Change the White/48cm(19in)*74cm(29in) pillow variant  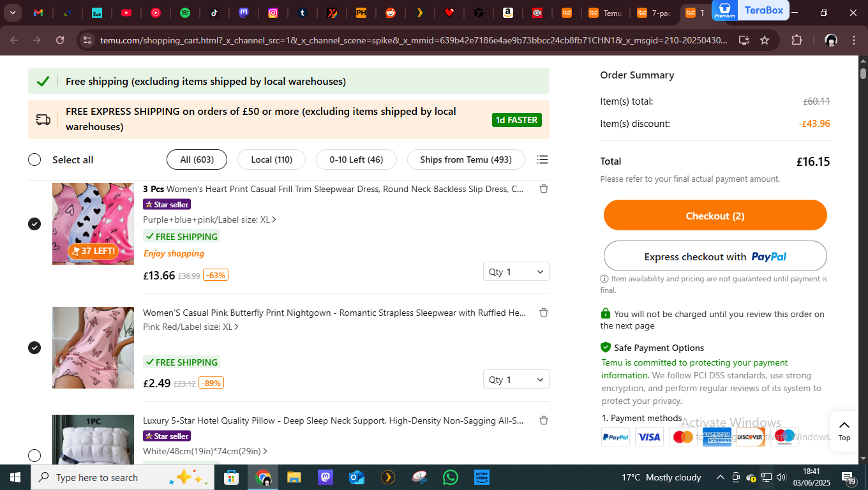[x=205, y=451]
